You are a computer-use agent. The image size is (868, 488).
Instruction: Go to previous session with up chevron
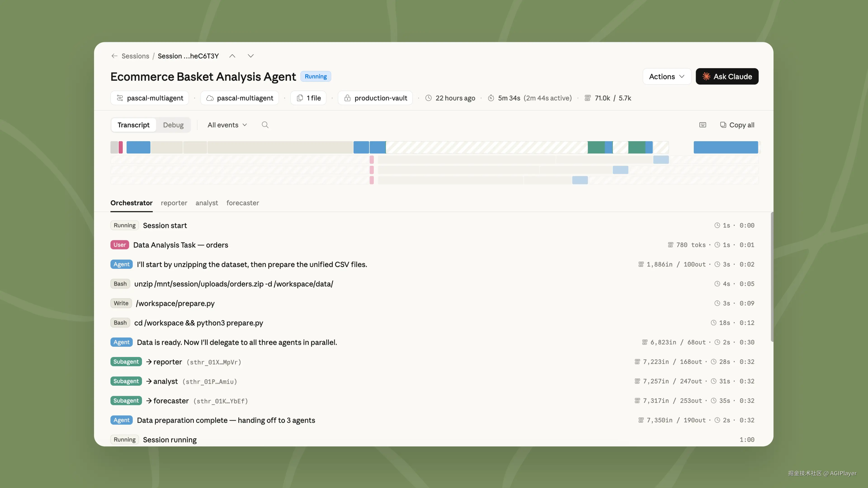pyautogui.click(x=232, y=56)
